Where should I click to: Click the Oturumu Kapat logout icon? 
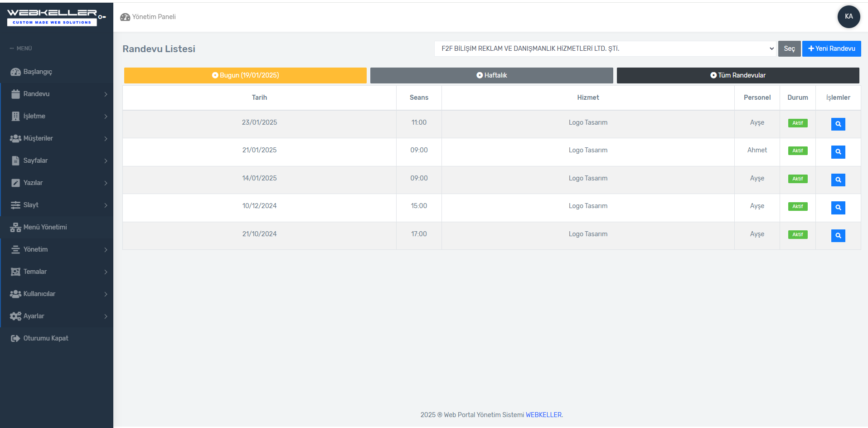tap(15, 338)
